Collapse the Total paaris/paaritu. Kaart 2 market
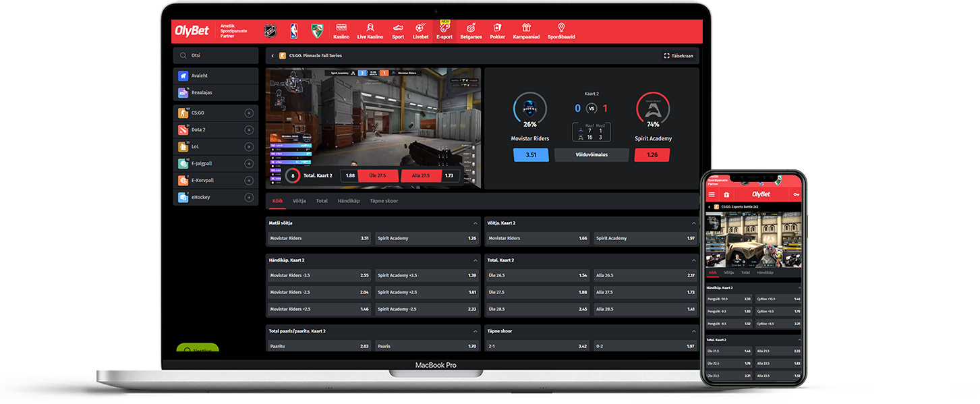980x404 pixels. (x=475, y=331)
